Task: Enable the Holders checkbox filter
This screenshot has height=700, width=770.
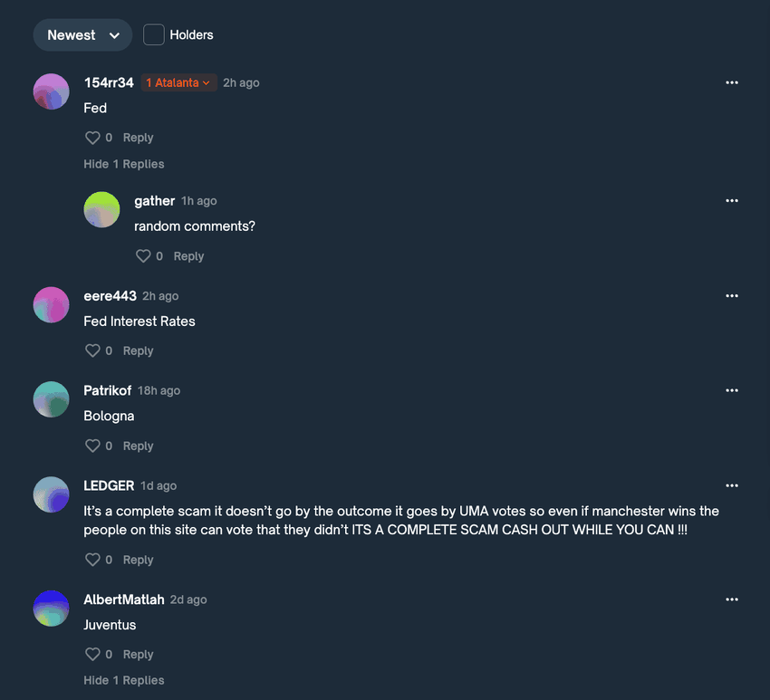Action: pos(154,34)
